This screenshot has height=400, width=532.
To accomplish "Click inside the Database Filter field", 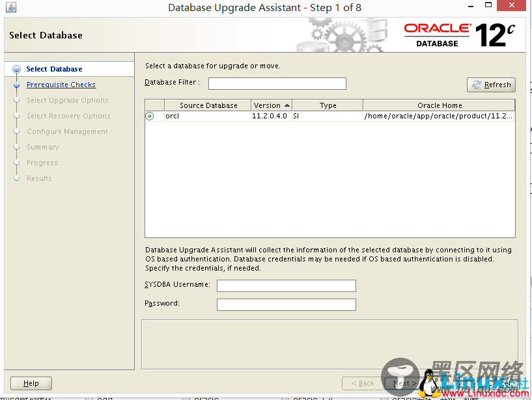I will [x=277, y=83].
